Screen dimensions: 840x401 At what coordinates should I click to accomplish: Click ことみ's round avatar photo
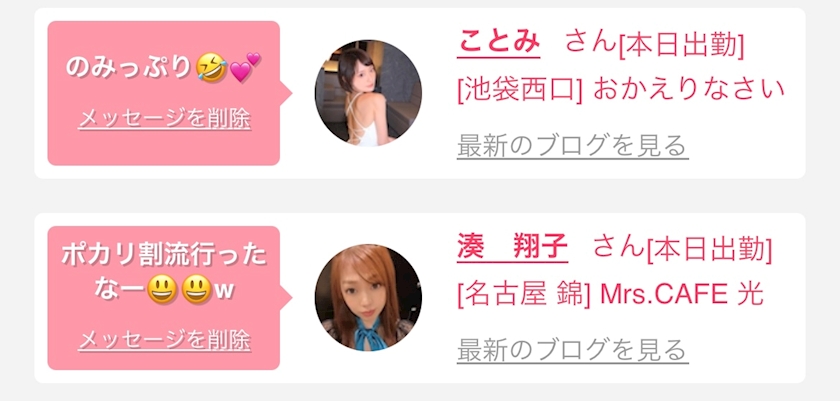tap(368, 93)
